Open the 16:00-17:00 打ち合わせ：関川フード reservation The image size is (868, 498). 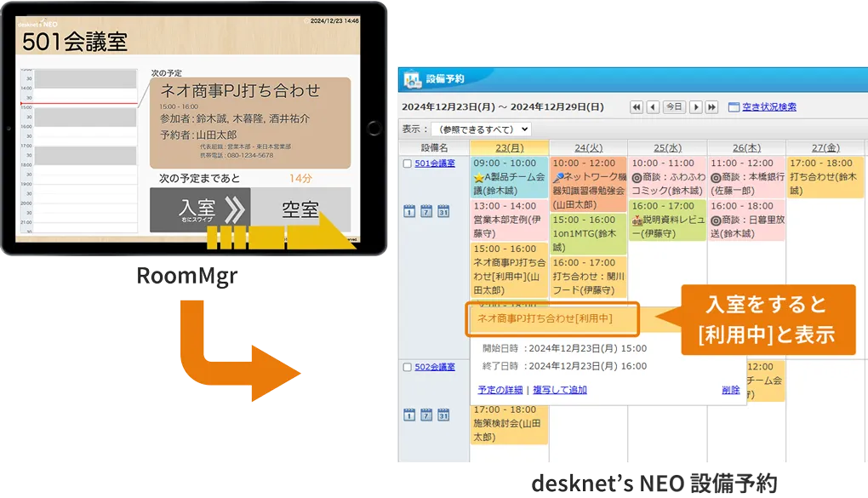(588, 277)
